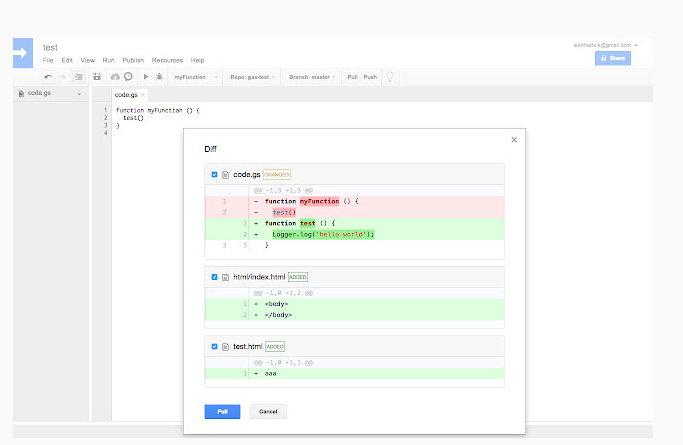683x445 pixels.
Task: Click the '@@ -1,3 +1,3 @@' hunk header
Action: click(284, 191)
